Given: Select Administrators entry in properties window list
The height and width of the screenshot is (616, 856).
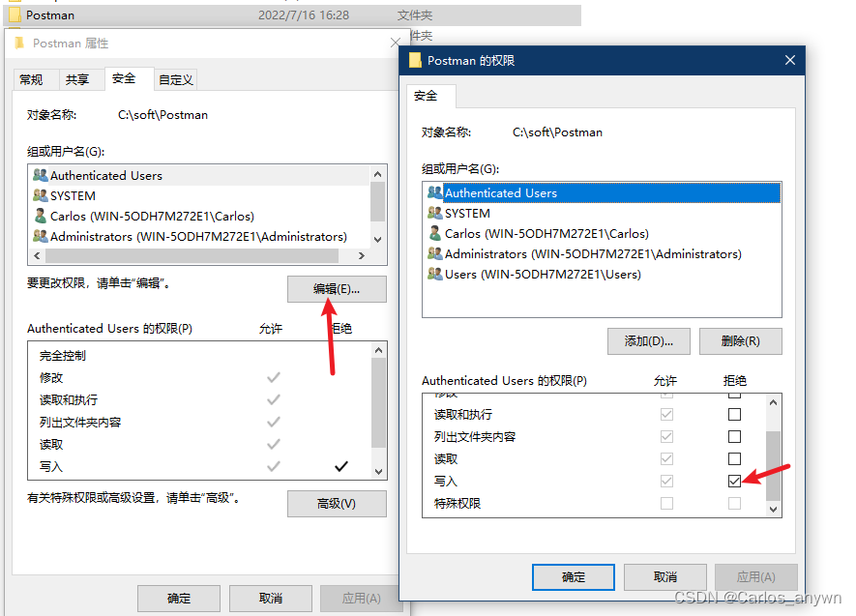Looking at the screenshot, I should click(x=198, y=236).
